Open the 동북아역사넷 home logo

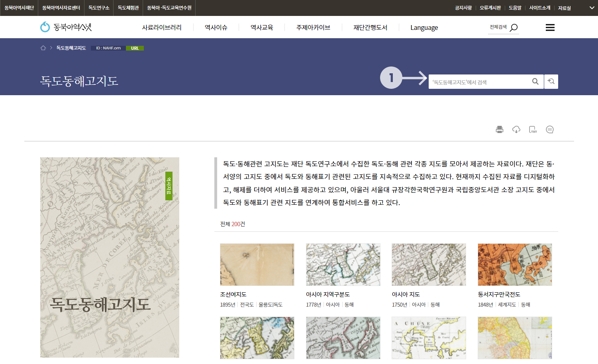pos(66,27)
